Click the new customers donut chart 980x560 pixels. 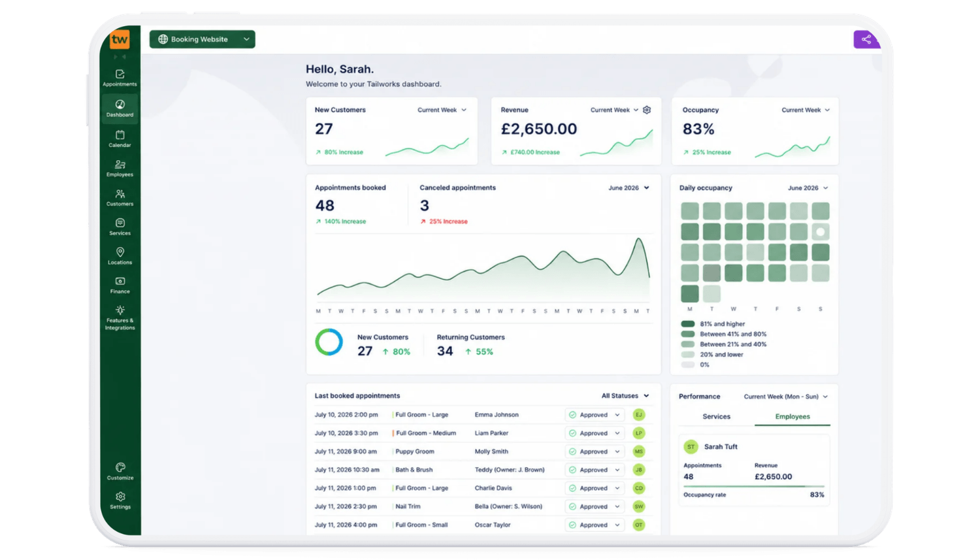click(x=329, y=342)
